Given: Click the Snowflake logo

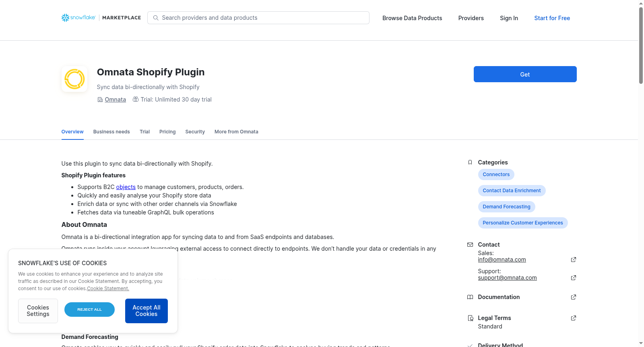Looking at the screenshot, I should 78,18.
